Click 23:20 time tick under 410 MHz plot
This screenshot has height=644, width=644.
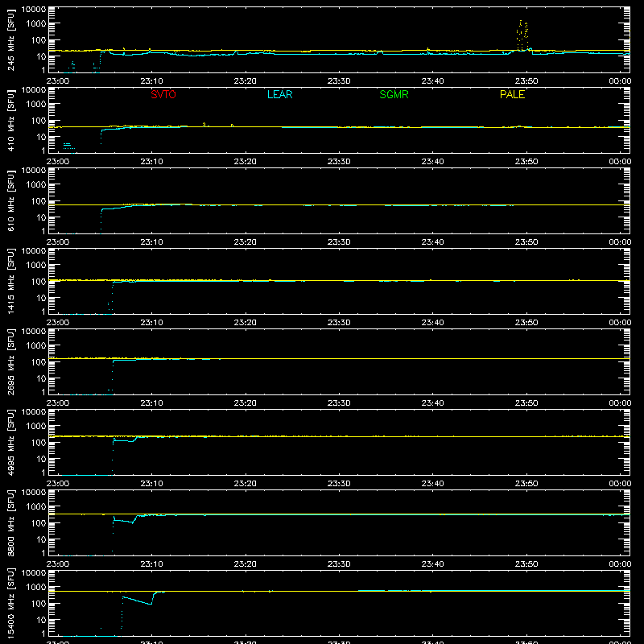(246, 162)
